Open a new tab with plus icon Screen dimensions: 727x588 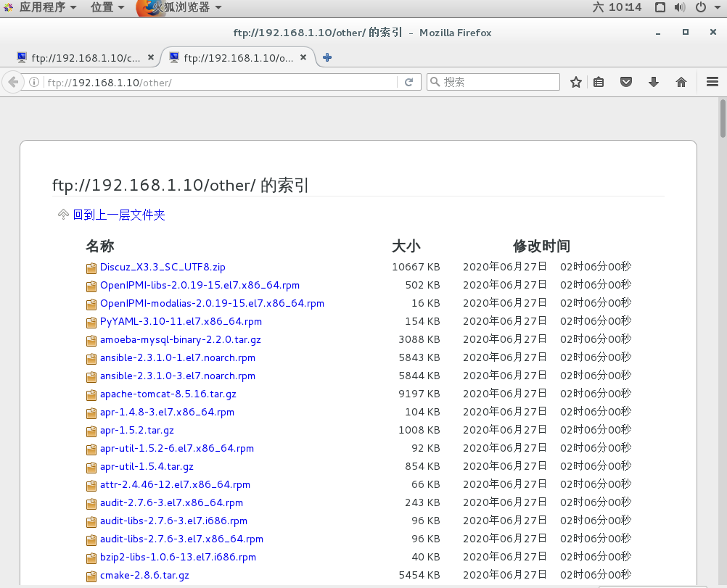[x=327, y=57]
